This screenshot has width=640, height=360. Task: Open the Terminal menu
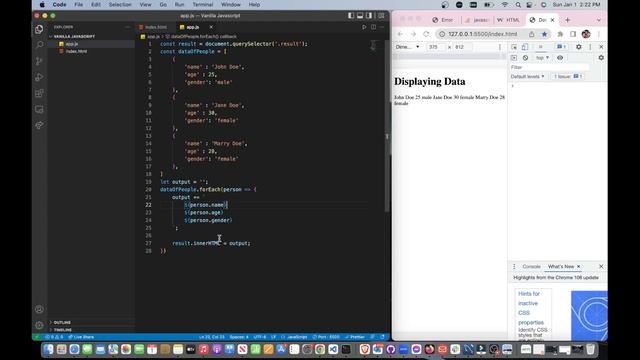coord(203,4)
